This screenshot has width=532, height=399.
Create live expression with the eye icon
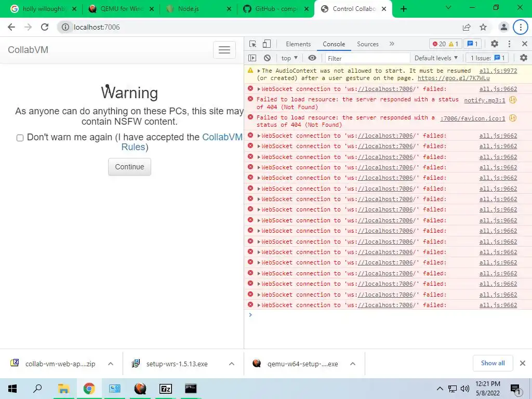coord(312,58)
